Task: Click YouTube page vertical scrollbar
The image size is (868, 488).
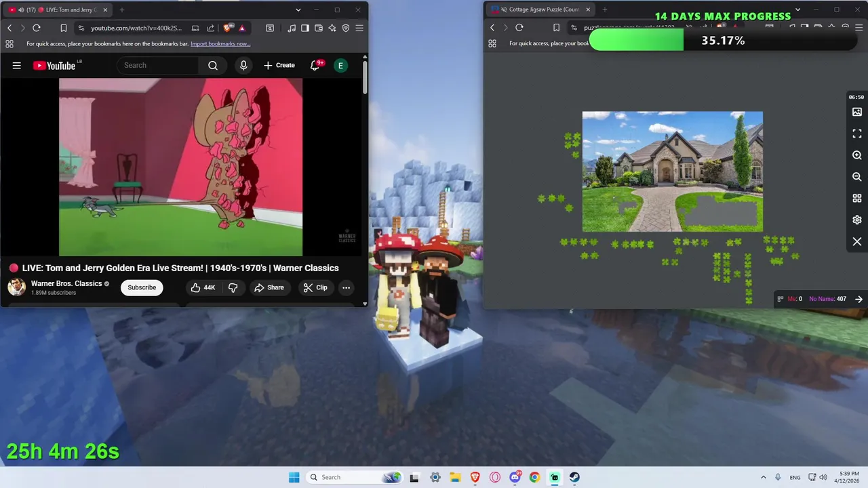Action: (x=364, y=78)
